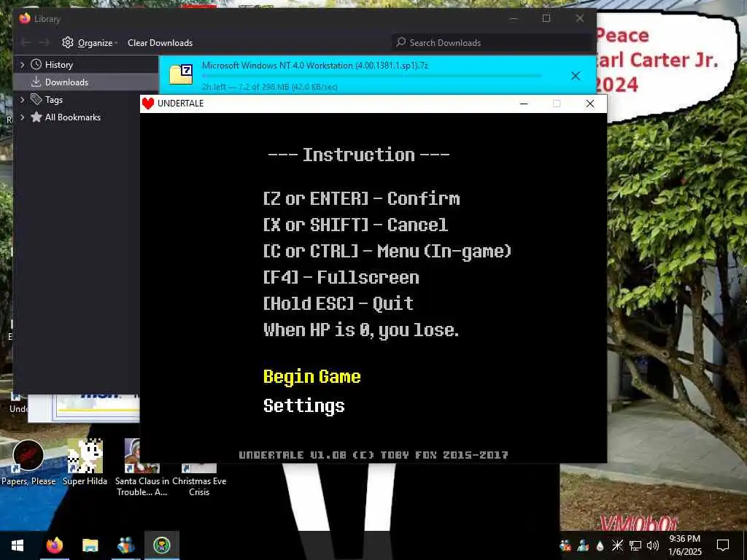Viewport: 747px width, 560px height.
Task: Click the water drop tray icon
Action: (600, 545)
